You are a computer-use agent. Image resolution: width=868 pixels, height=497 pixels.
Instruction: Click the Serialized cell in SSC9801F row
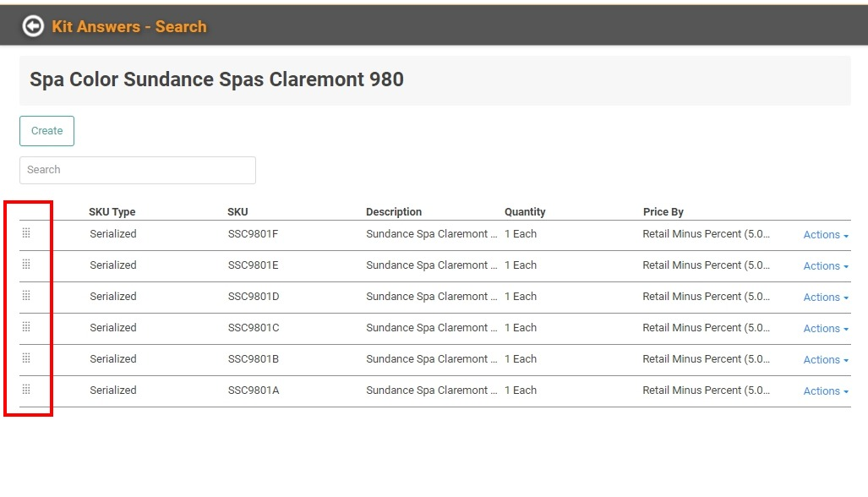coord(113,234)
